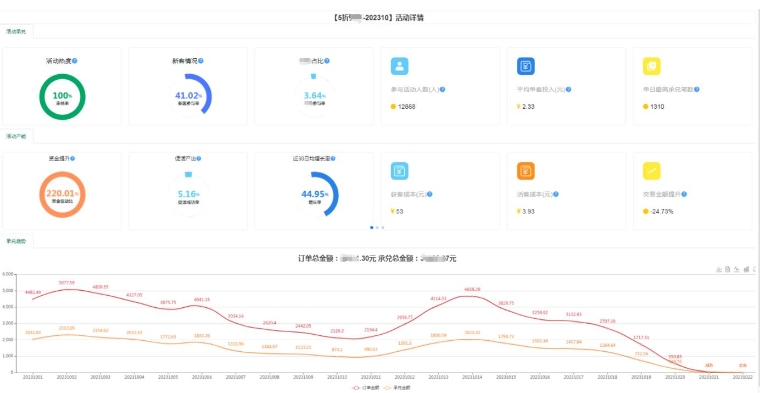Switch chart to bar type icon
Viewport: 760px width, 393px height.
[x=746, y=269]
